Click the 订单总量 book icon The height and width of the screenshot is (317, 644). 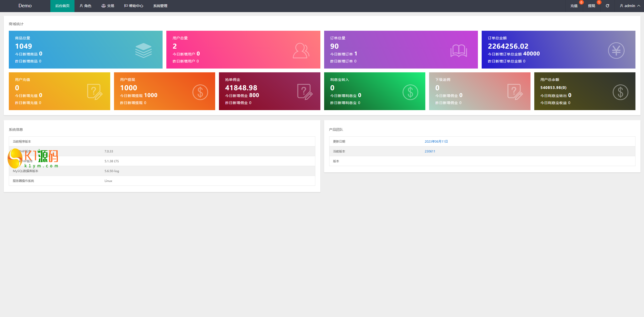pos(459,49)
